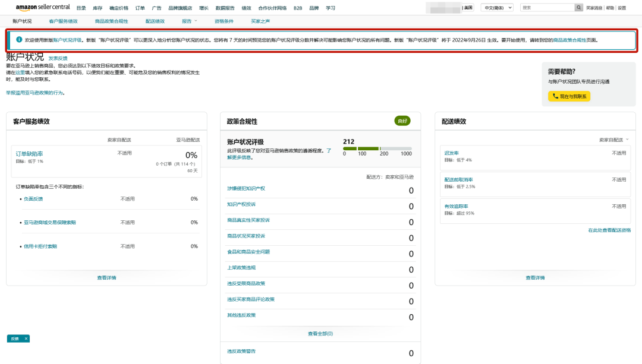This screenshot has height=364, width=642.
Task: Open the 信用卡拒付索赔 link
Action: (40, 246)
